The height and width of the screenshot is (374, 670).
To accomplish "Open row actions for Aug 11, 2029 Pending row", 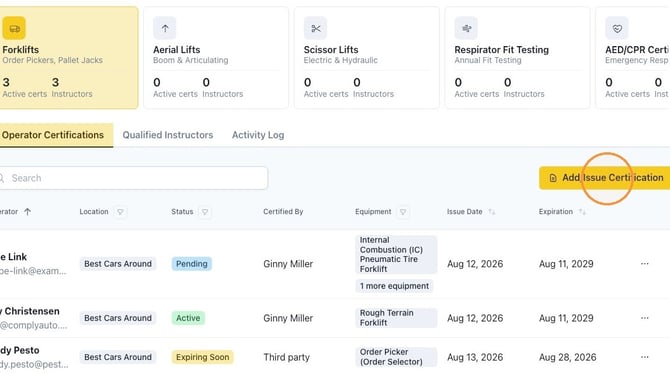I will click(645, 264).
